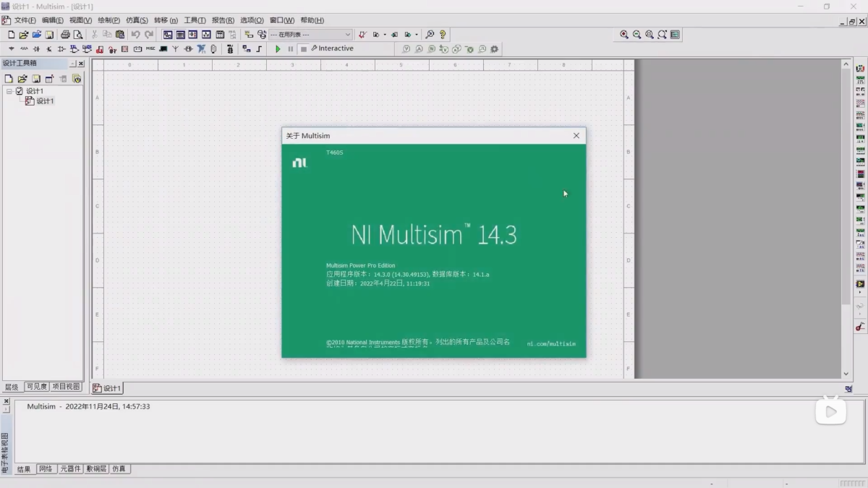The image size is (868, 488).
Task: Click the Save icon in main toolbar
Action: (x=49, y=35)
